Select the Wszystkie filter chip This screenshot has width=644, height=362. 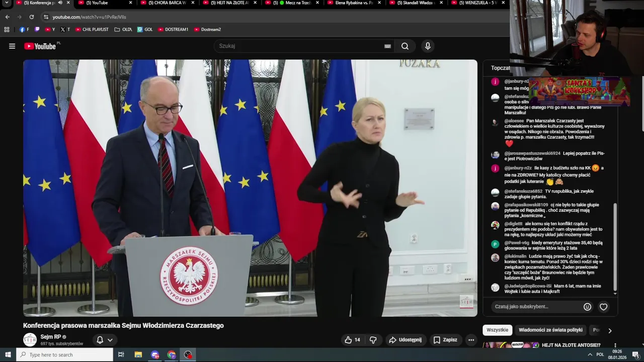point(498,330)
